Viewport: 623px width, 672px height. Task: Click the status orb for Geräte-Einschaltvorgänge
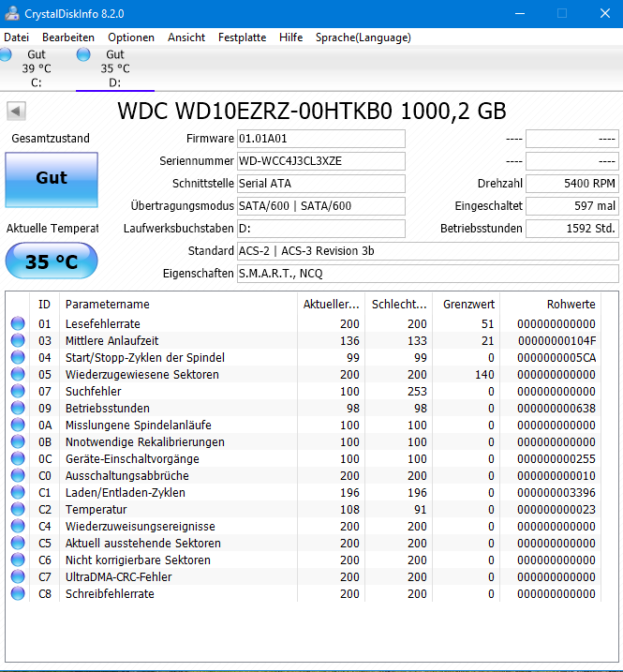point(18,458)
